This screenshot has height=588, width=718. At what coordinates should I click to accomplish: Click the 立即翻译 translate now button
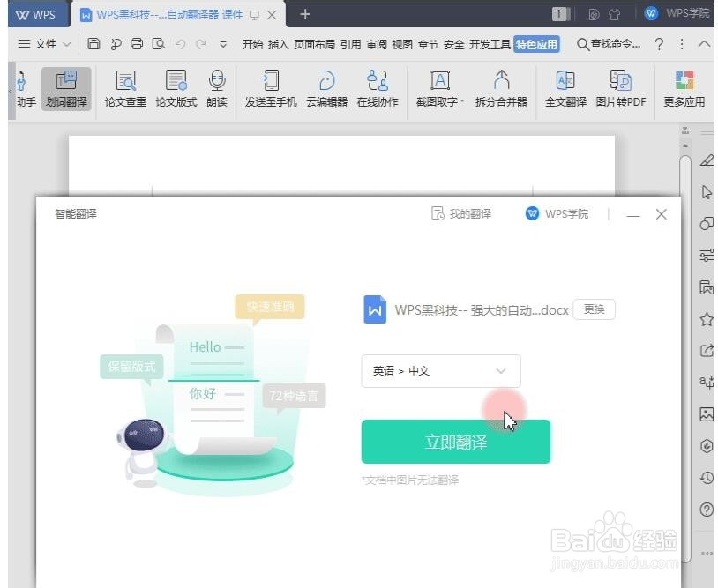pyautogui.click(x=455, y=441)
